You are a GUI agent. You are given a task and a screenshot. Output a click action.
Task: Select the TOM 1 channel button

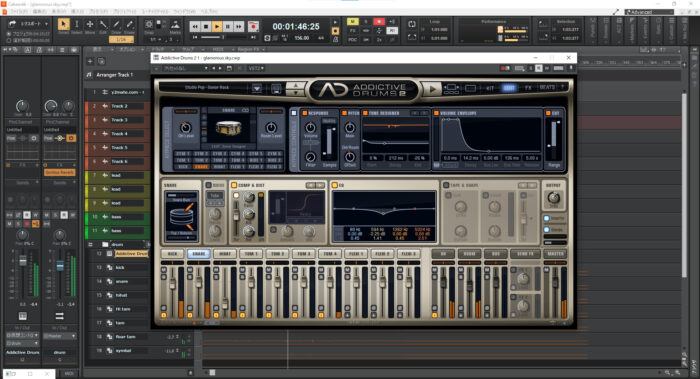[251, 254]
